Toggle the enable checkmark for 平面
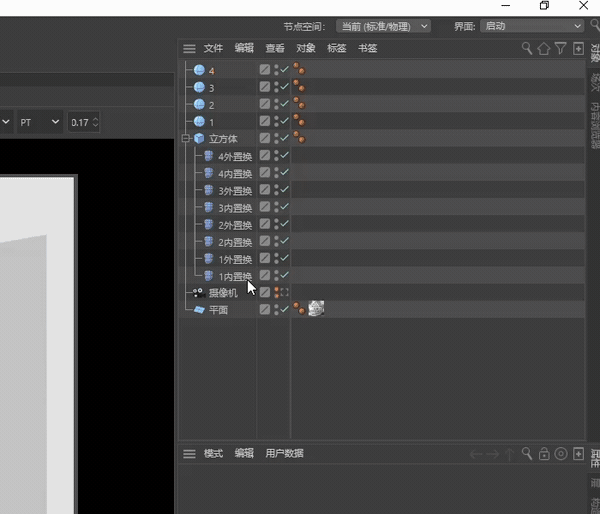 [284, 309]
